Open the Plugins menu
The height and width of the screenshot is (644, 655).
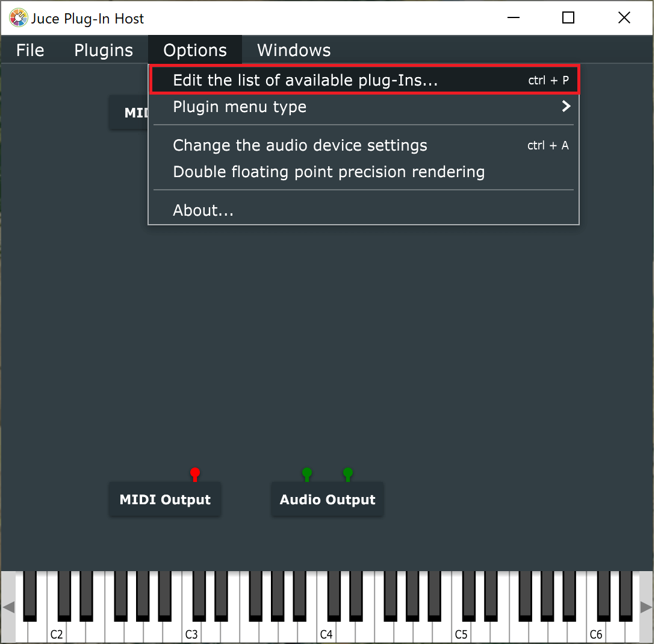[104, 50]
